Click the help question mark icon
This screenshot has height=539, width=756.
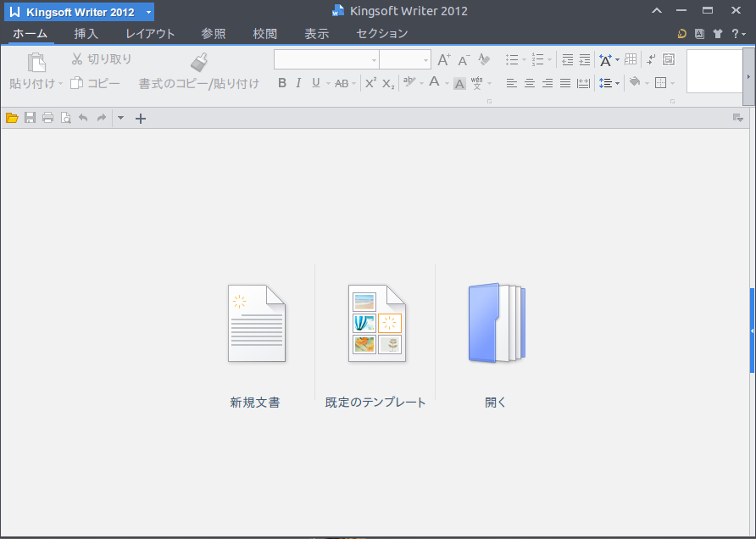(x=736, y=34)
